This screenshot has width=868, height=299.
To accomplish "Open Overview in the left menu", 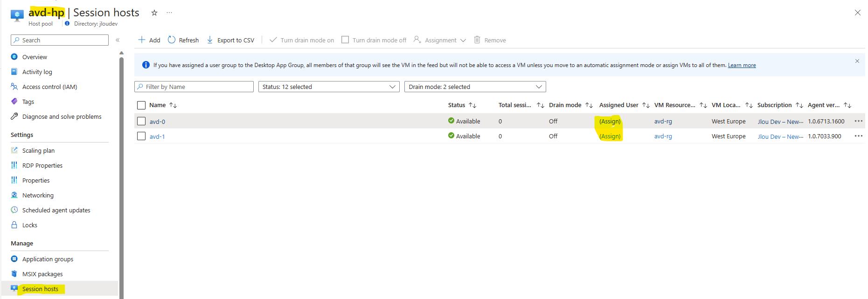I will 35,57.
